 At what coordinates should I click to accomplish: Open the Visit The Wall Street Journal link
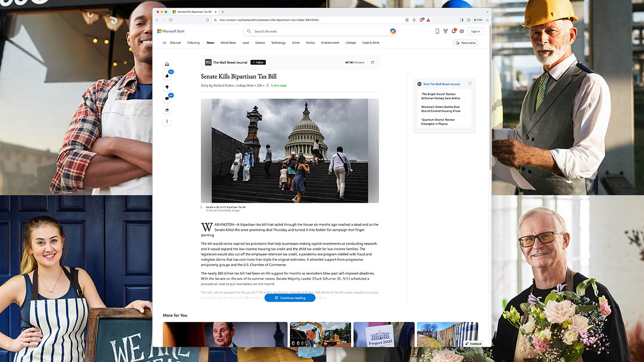442,84
